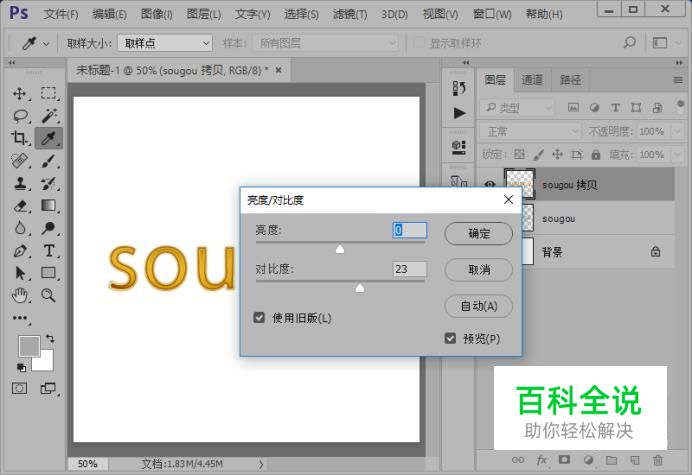The image size is (692, 475).
Task: Click the fx layer style icon
Action: (542, 460)
